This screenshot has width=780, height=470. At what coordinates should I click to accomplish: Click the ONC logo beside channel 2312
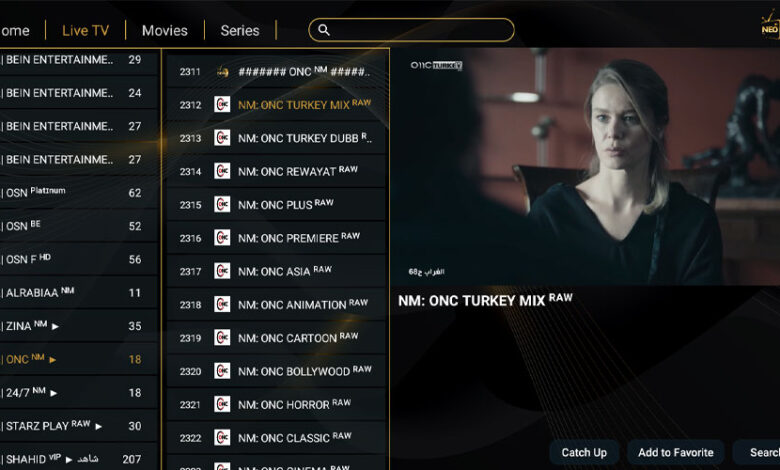[222, 104]
